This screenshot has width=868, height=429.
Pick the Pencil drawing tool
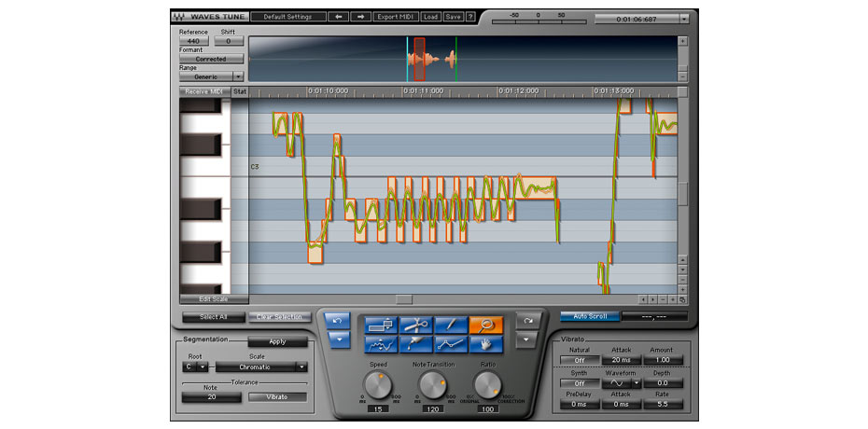(x=451, y=325)
